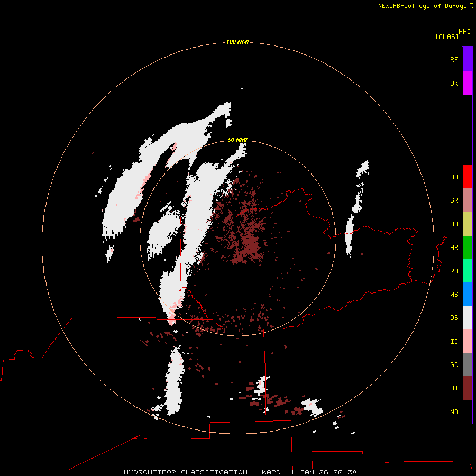476x476 pixels.
Task: Select the GR color swatch in legend
Action: 467,200
